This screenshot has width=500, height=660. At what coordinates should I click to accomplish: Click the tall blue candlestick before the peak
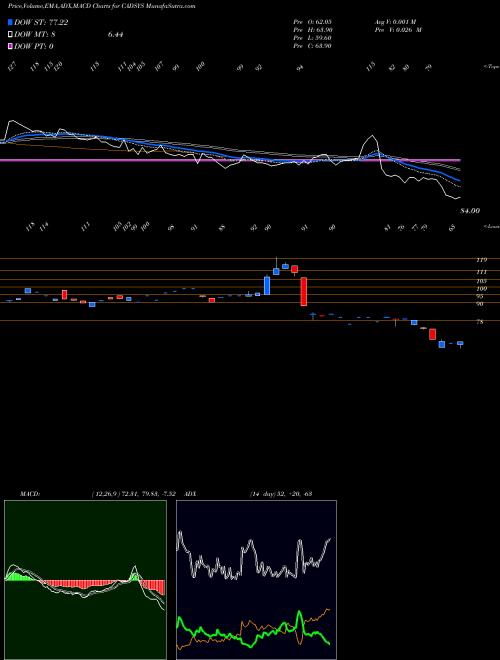point(267,285)
